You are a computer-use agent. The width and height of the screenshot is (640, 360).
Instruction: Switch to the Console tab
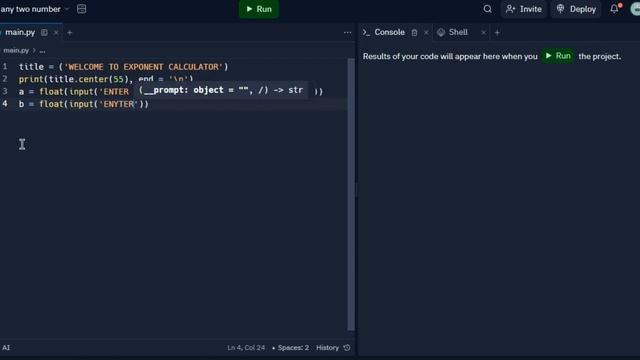coord(389,32)
